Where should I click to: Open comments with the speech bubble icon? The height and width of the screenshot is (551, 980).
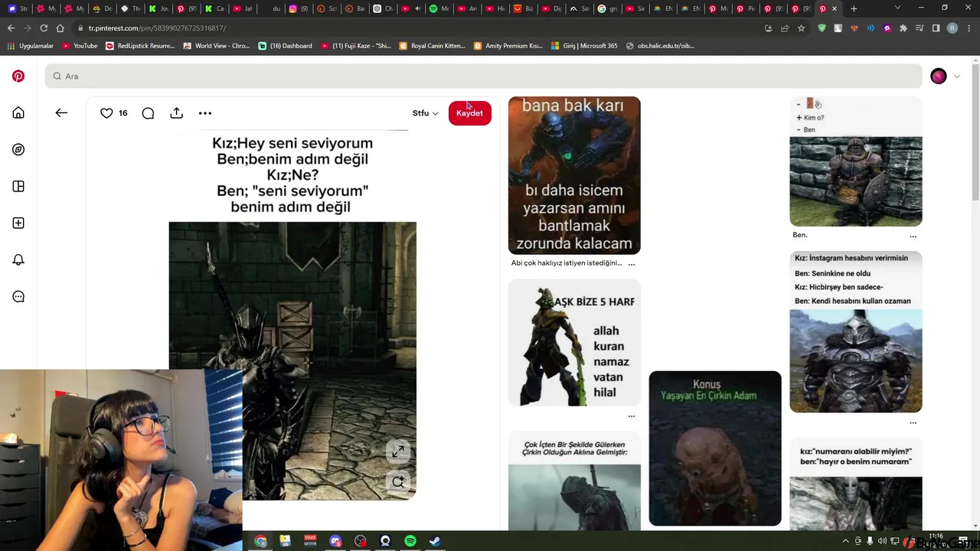click(x=148, y=113)
